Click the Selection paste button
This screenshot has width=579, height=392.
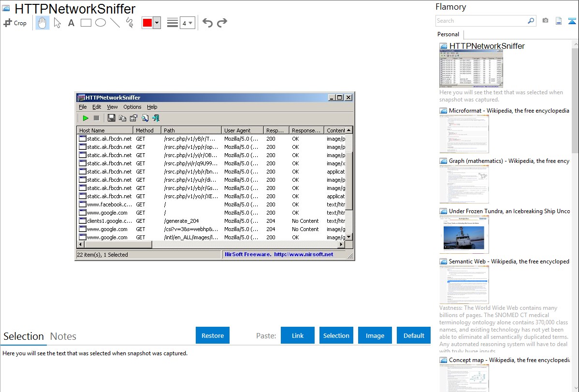pos(336,335)
